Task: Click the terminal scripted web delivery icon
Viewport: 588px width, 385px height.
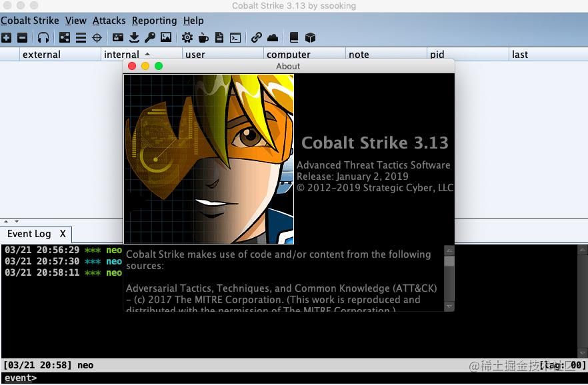Action: [235, 37]
